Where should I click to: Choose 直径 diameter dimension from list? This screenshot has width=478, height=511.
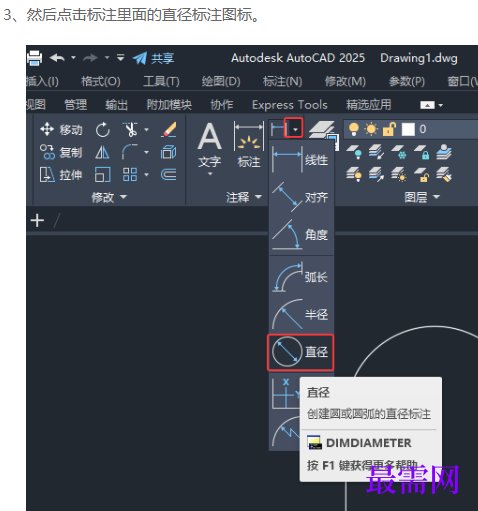pos(301,352)
